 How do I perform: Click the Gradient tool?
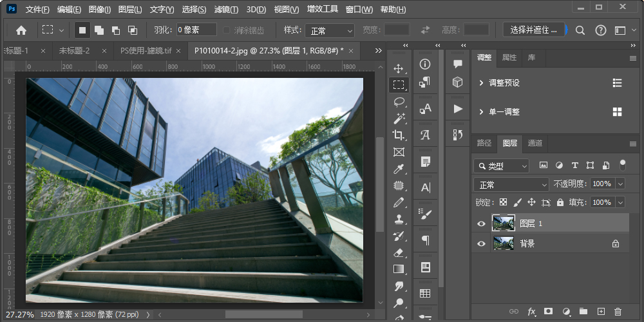point(399,269)
